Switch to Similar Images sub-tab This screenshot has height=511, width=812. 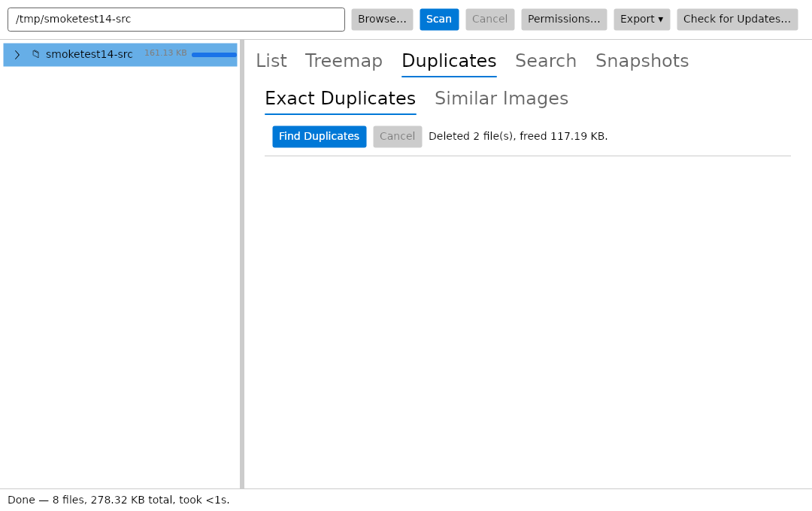click(x=501, y=98)
